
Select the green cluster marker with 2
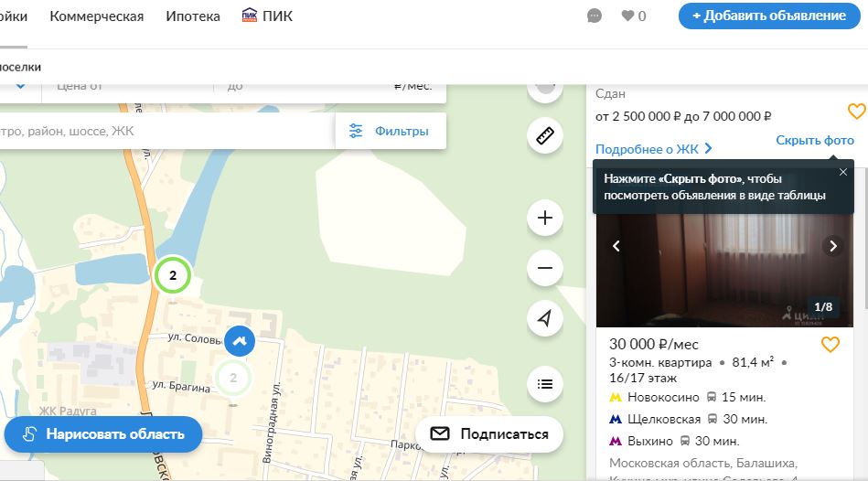coord(173,275)
